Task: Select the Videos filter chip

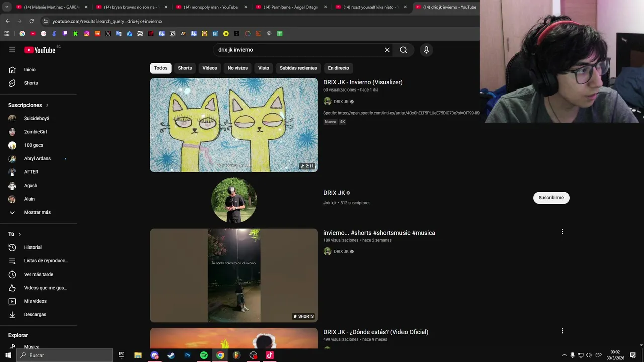Action: [x=210, y=68]
